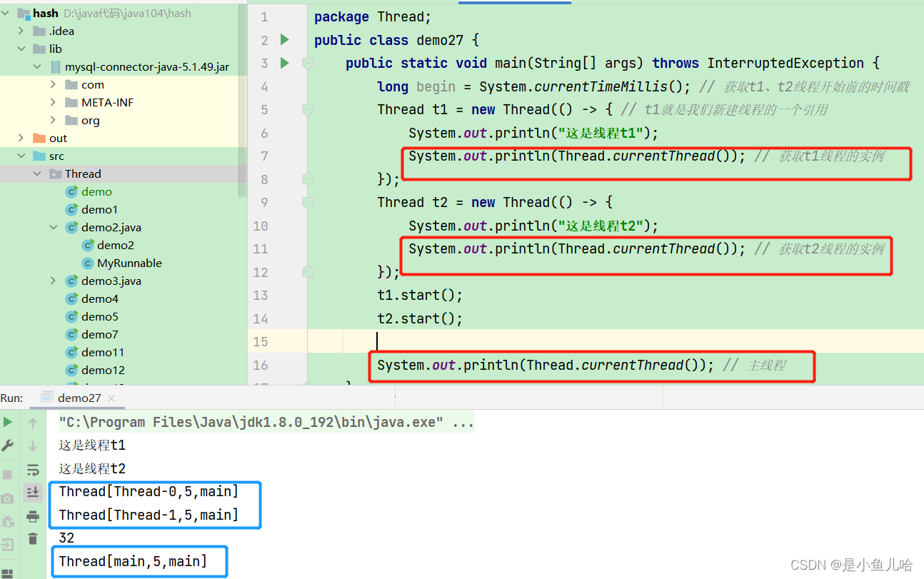Print the console output with printer icon
The width and height of the screenshot is (924, 579).
tap(33, 516)
